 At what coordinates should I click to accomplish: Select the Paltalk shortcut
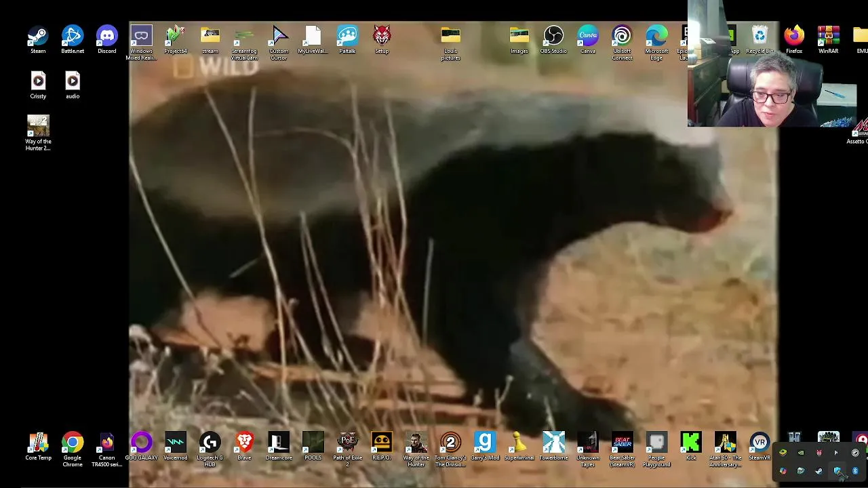click(x=347, y=39)
